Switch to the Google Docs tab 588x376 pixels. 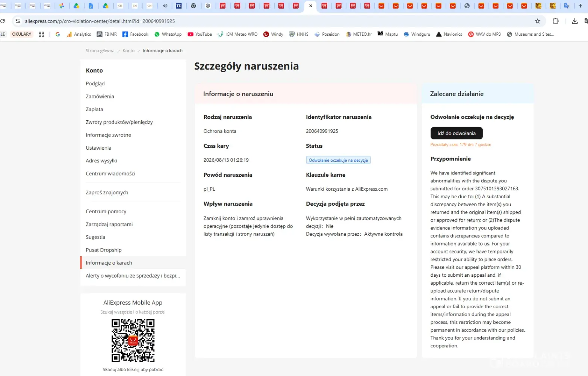91,6
